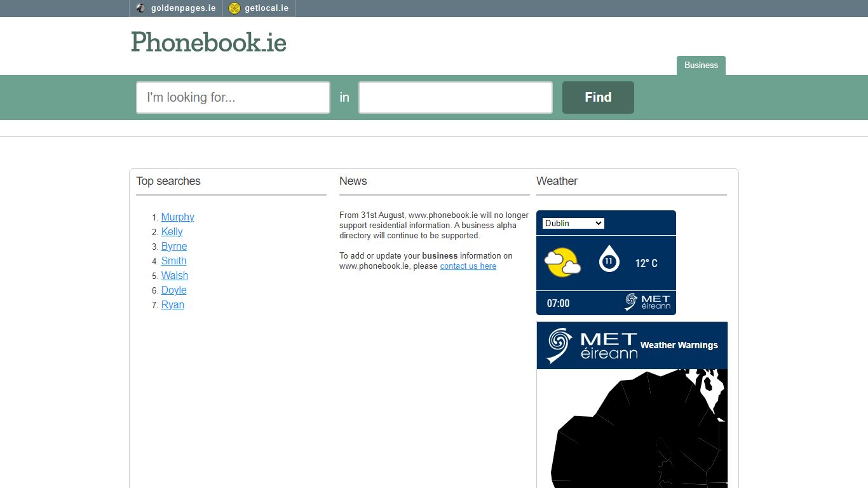Open the Smith top search

point(173,261)
